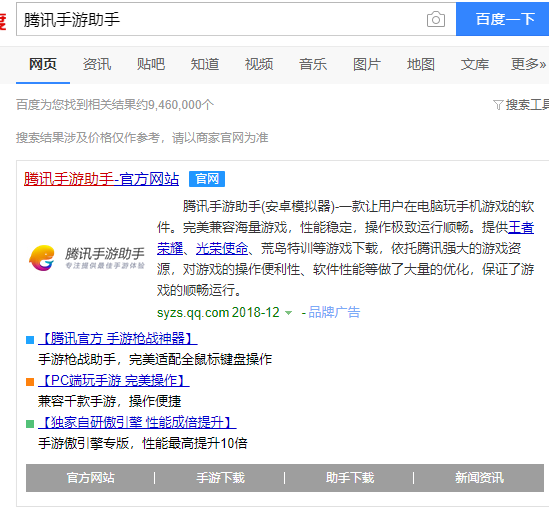Open the 贴吧 tab
549x507 pixels.
[151, 64]
